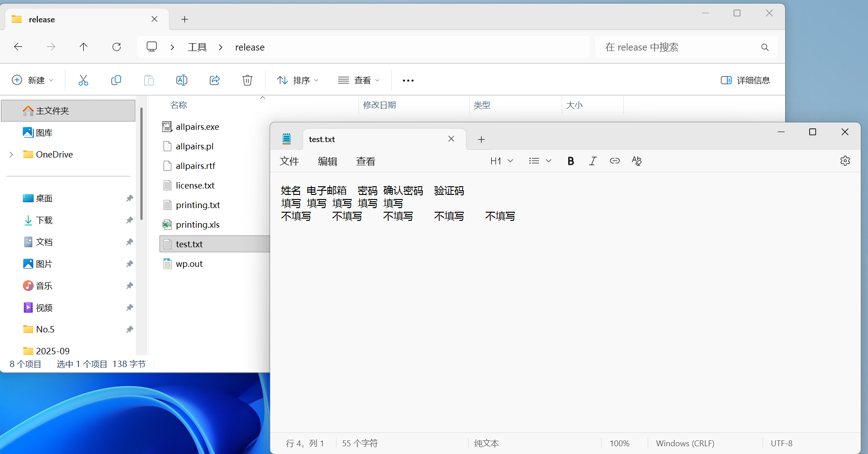868x454 pixels.
Task: Select the allpairs.exe file
Action: (x=197, y=127)
